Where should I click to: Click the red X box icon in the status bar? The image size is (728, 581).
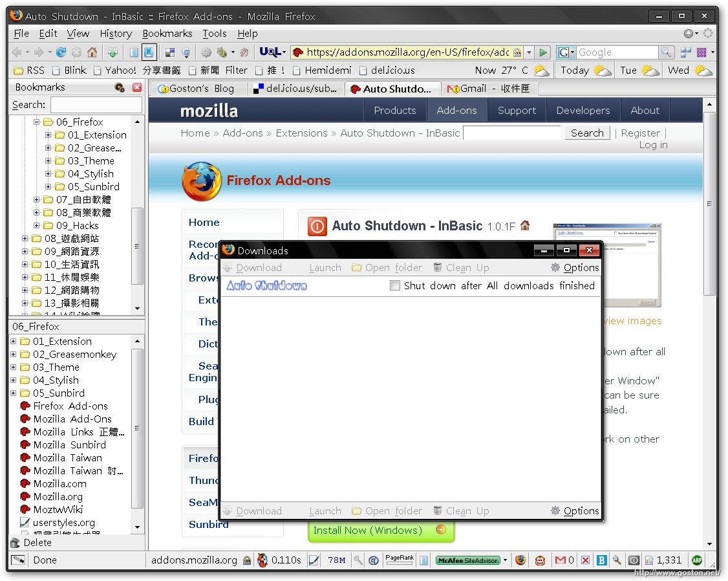(586, 560)
